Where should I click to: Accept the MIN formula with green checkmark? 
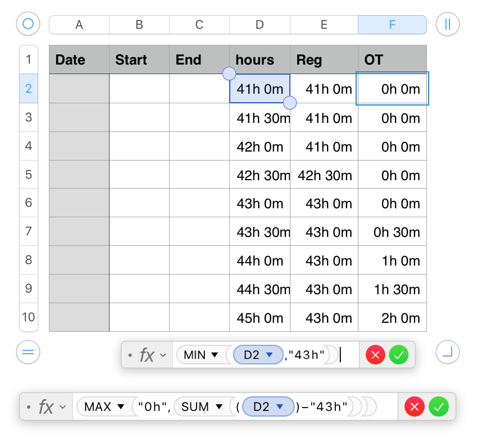(x=398, y=355)
